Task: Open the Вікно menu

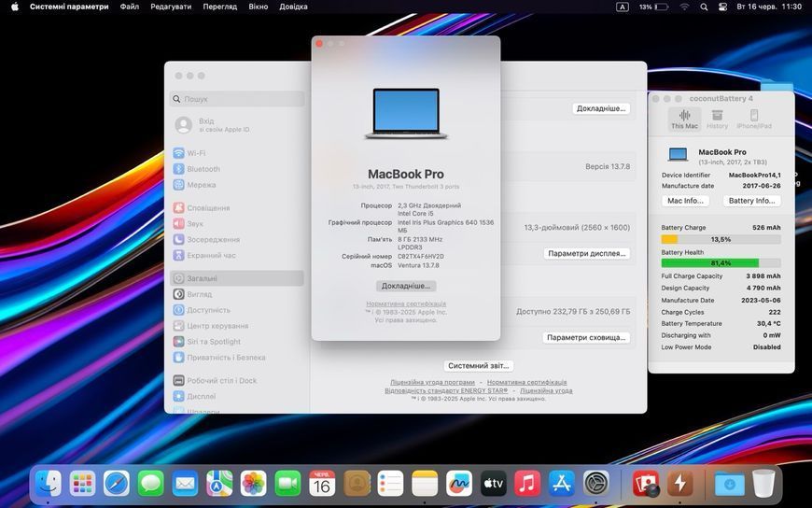Action: tap(258, 7)
